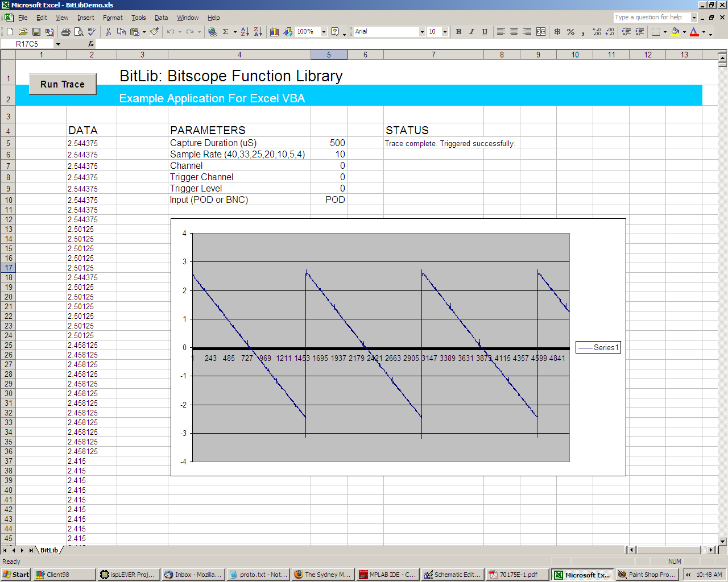Viewport: 728px width, 582px height.
Task: Click the Save icon in the toolbar
Action: pyautogui.click(x=36, y=32)
